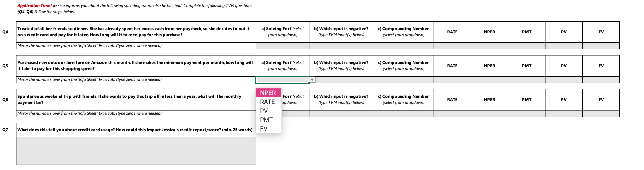
Task: Open the Solving For dropdown arrow for Q5
Action: tap(312, 79)
